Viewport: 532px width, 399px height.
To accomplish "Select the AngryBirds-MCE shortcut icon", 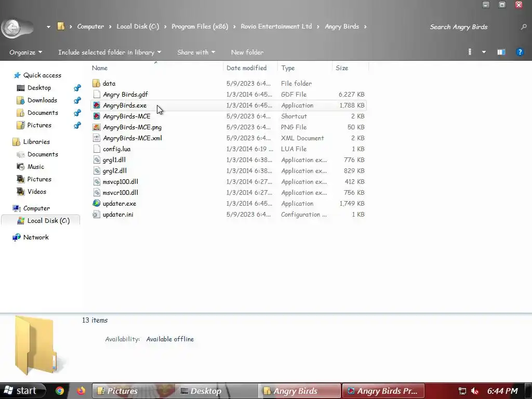I will tap(96, 116).
